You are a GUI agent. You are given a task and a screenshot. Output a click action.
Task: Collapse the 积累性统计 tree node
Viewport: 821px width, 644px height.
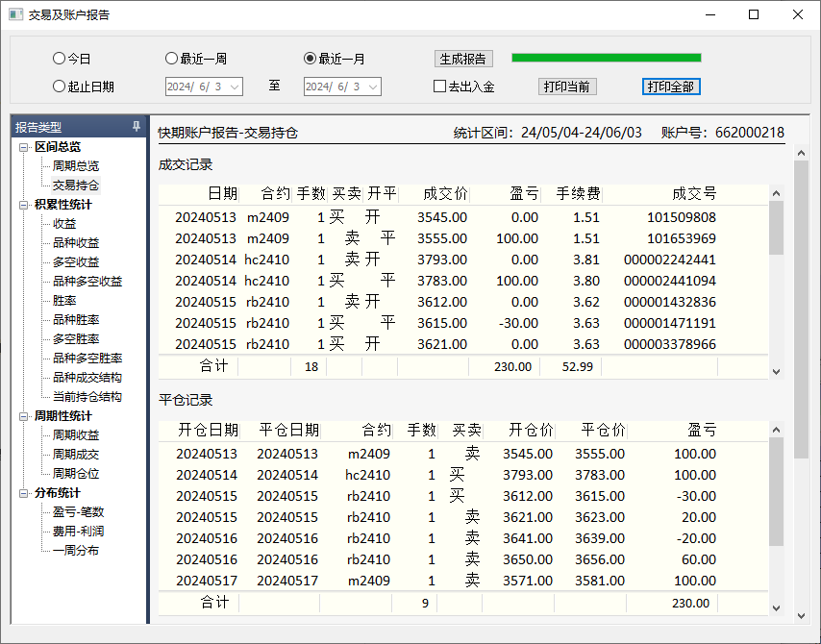coord(24,205)
